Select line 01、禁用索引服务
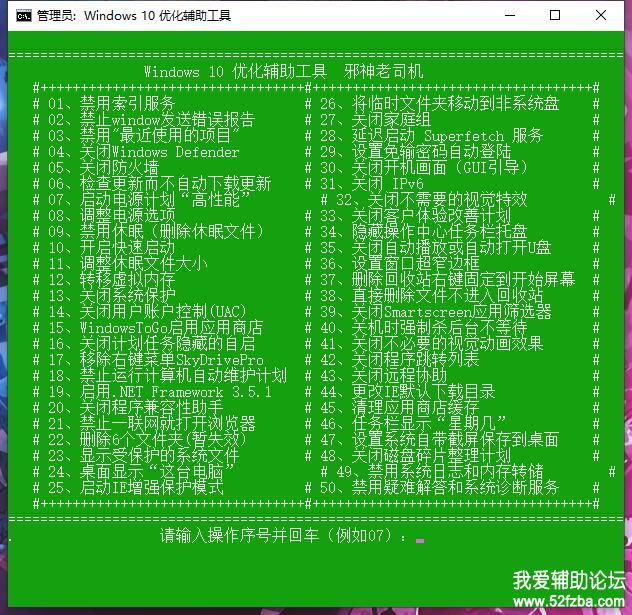632x615 pixels. click(111, 104)
